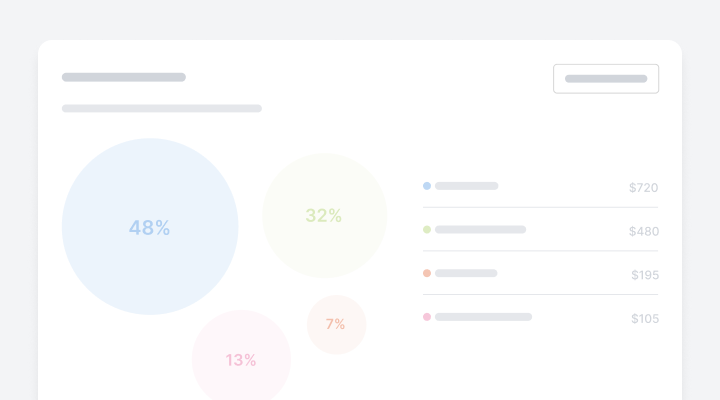Select the $480 legend value
Image resolution: width=720 pixels, height=400 pixels.
click(643, 231)
